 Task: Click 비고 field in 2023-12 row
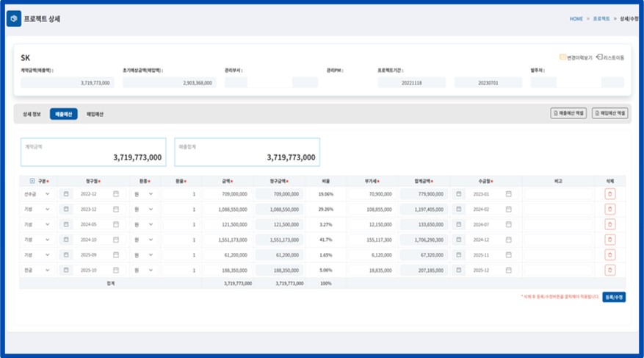(x=558, y=210)
